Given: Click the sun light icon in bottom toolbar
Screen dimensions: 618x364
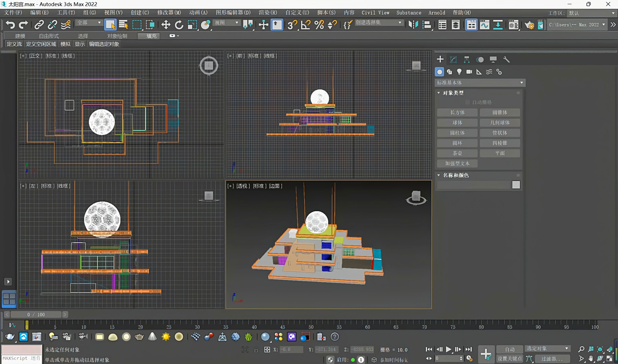Looking at the screenshot, I should point(166,337).
